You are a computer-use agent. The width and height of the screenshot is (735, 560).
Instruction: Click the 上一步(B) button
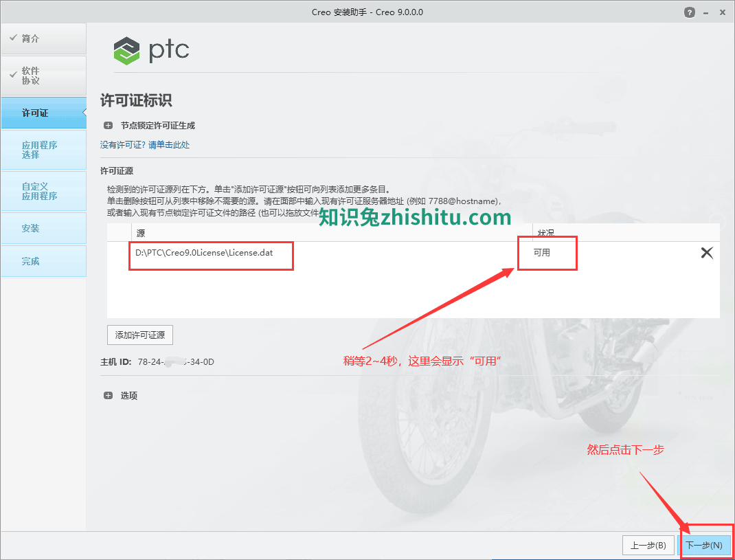click(648, 545)
